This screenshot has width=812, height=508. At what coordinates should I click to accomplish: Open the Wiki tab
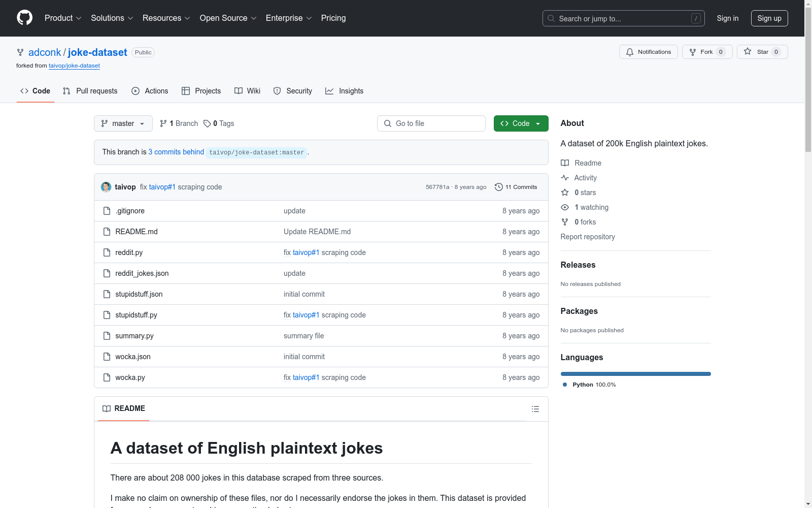(247, 91)
